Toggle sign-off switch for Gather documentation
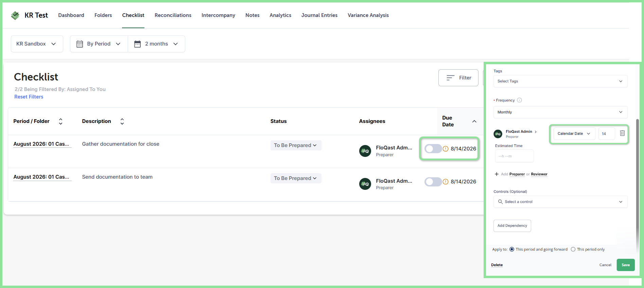 coord(433,149)
